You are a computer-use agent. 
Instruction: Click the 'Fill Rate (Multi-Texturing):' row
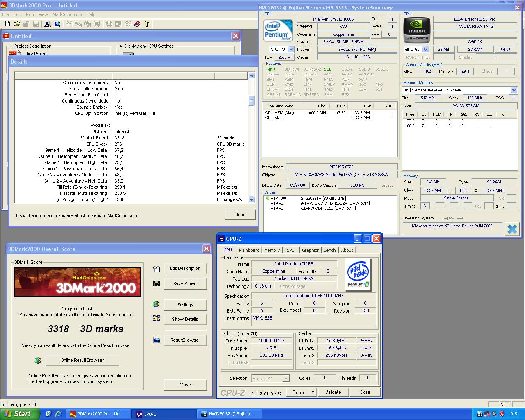point(131,193)
